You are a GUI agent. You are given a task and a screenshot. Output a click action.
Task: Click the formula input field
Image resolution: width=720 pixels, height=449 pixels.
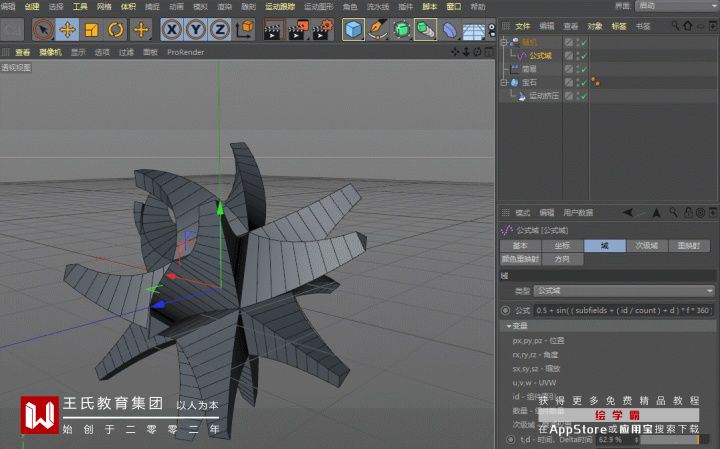624,310
